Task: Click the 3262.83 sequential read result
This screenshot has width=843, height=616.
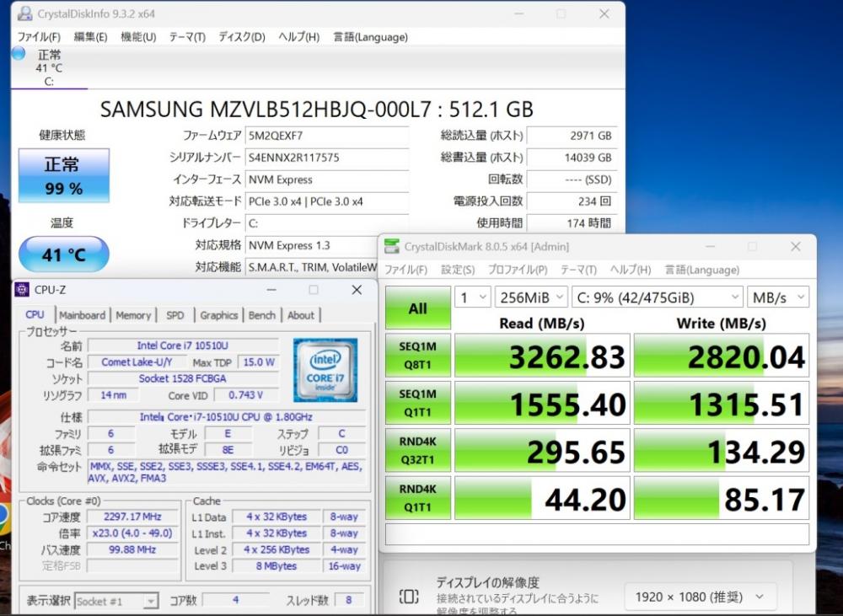Action: 542,356
